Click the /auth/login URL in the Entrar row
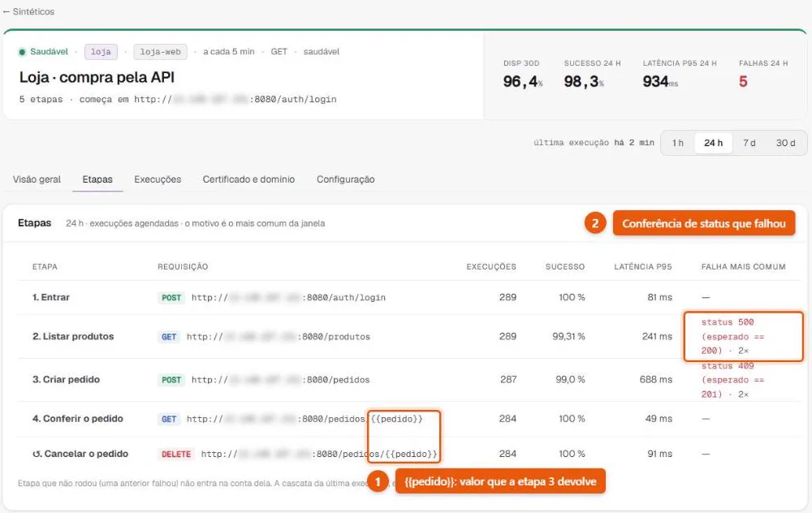Image resolution: width=812 pixels, height=513 pixels. [x=288, y=298]
